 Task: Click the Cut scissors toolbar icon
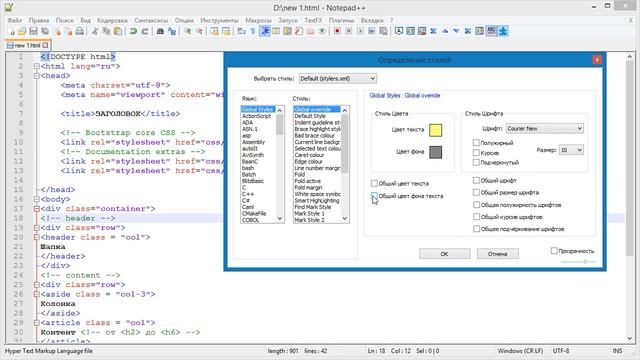tap(95, 31)
